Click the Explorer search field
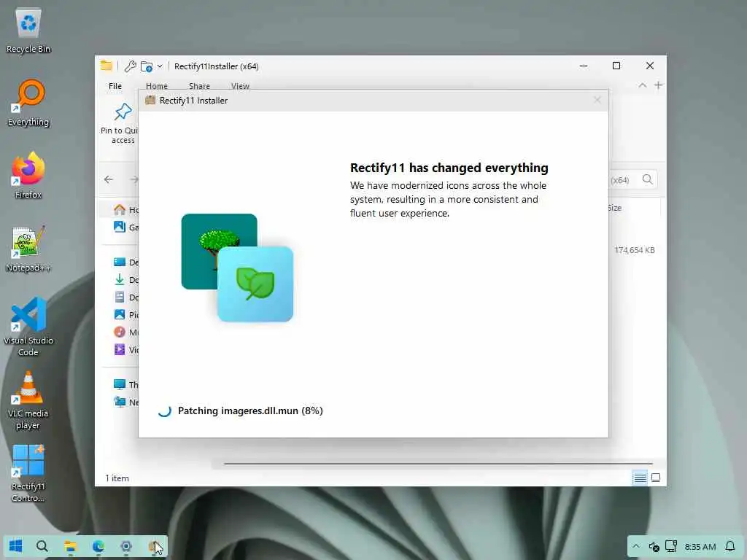747x560 pixels. pyautogui.click(x=632, y=179)
